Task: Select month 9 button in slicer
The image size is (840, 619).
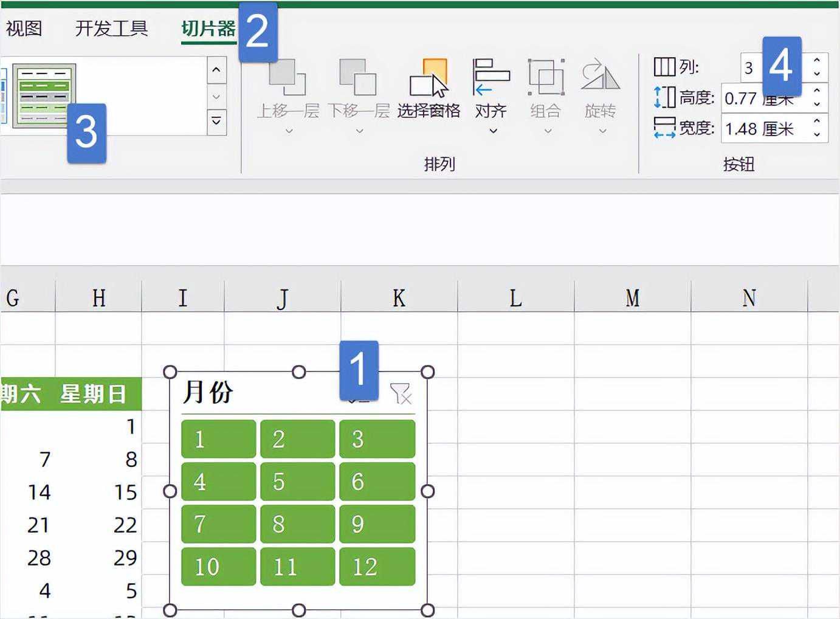Action: pyautogui.click(x=377, y=524)
